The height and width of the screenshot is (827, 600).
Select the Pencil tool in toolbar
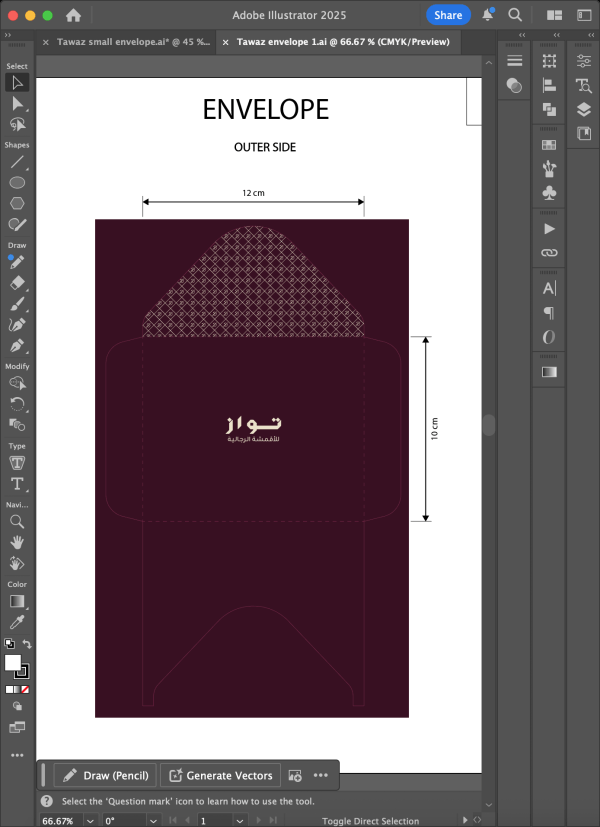tap(17, 262)
